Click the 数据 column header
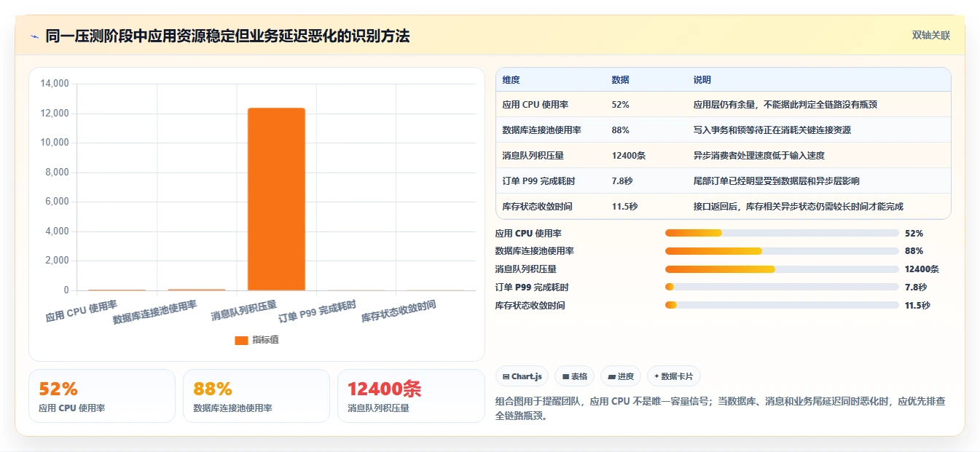Viewport: 980px width, 452px height. (621, 80)
